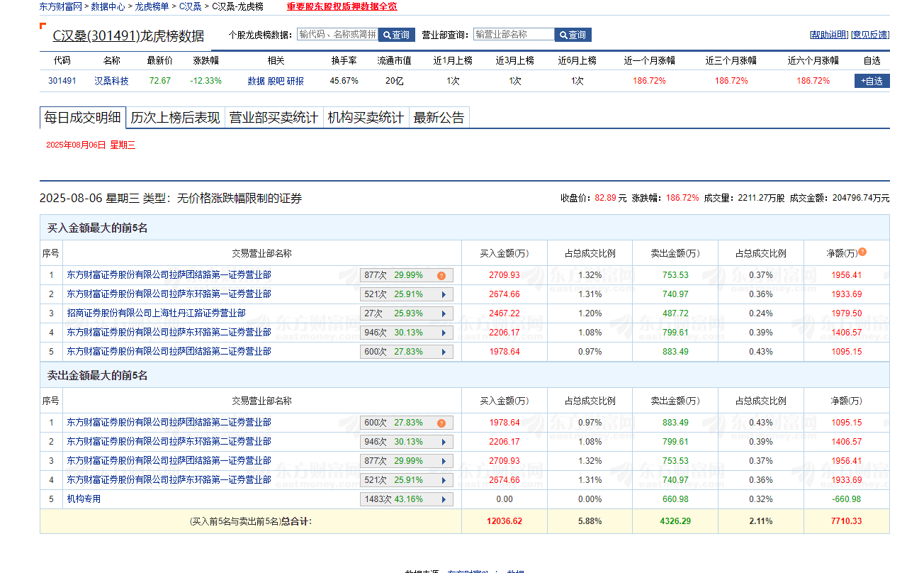Open the 301491 stock code link
The height and width of the screenshot is (573, 924).
pyautogui.click(x=62, y=81)
